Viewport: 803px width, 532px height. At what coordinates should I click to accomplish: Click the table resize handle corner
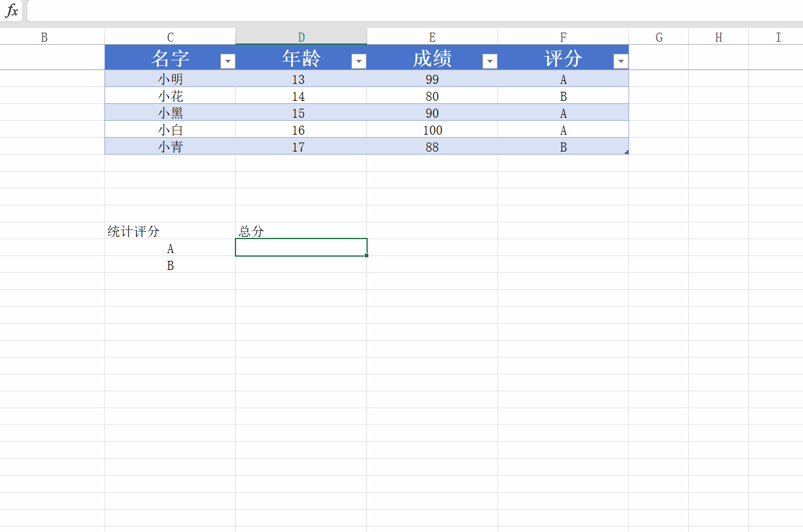point(627,152)
